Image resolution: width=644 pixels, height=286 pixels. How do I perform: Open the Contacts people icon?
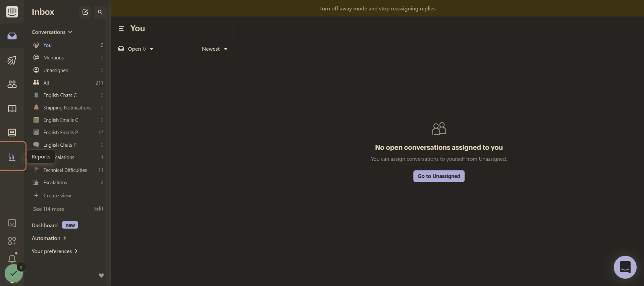[12, 84]
